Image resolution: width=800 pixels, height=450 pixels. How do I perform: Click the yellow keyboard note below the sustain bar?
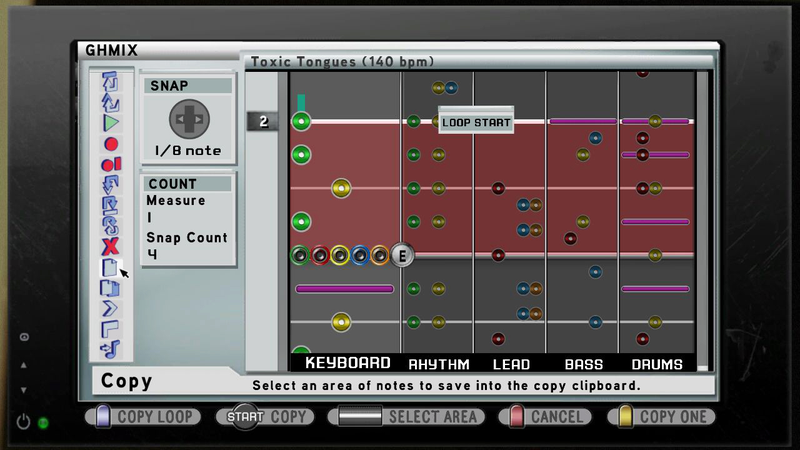pos(341,322)
